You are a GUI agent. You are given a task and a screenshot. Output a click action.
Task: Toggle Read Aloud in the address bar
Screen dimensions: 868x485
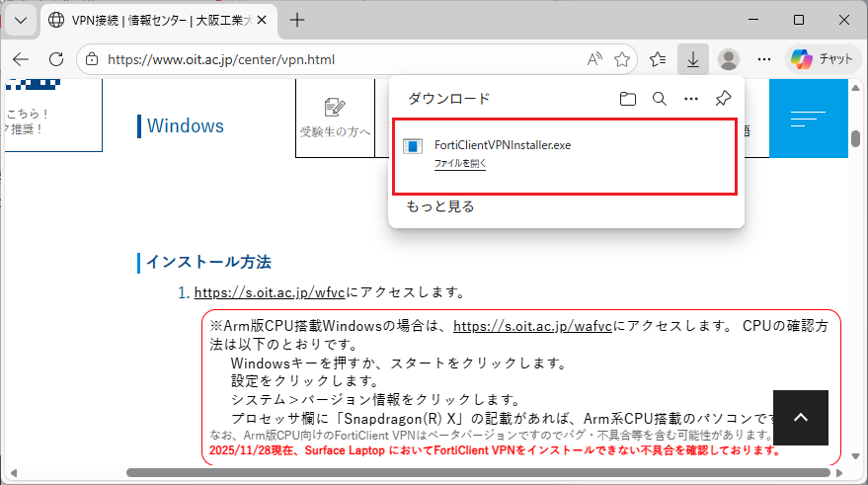click(x=594, y=59)
